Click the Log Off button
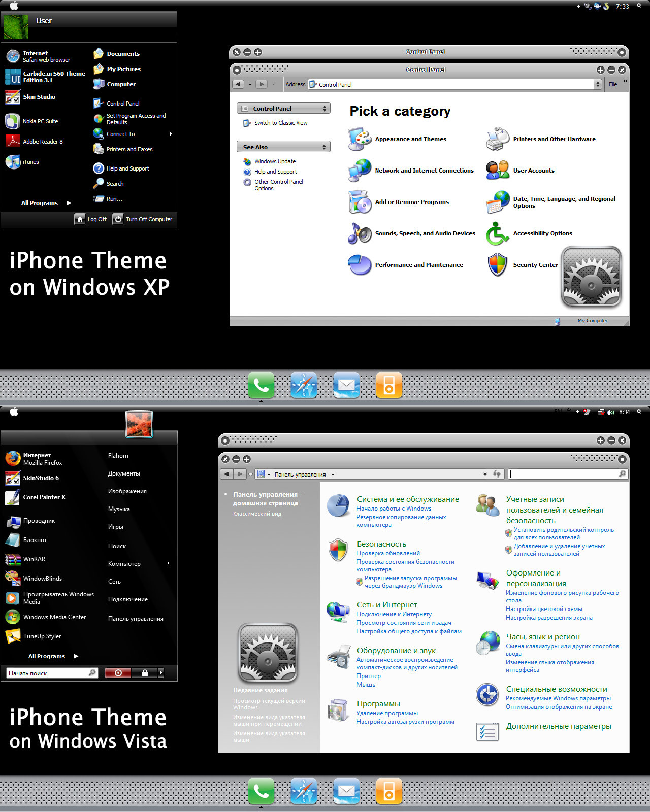This screenshot has width=650, height=812. (91, 219)
